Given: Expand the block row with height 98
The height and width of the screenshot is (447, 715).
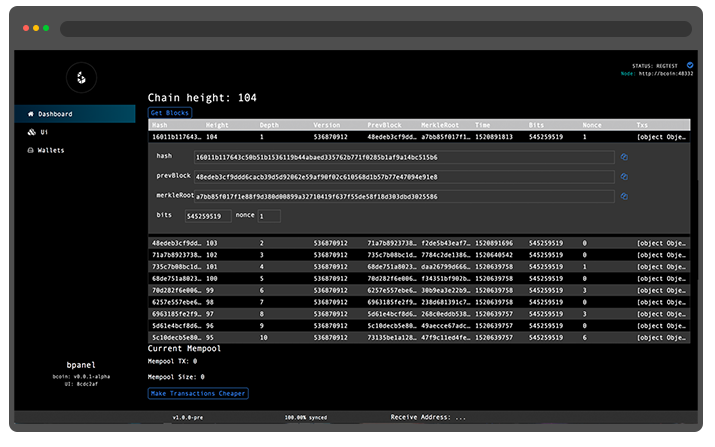Looking at the screenshot, I should coord(419,302).
